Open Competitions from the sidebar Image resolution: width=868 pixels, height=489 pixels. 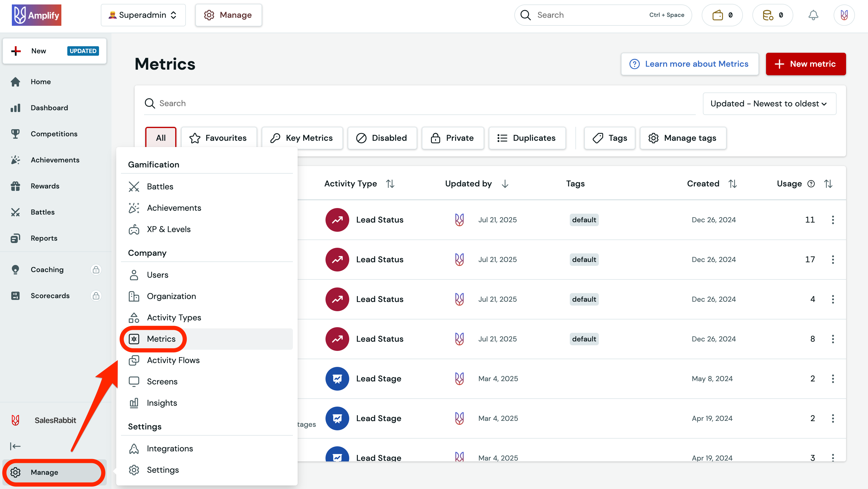point(54,134)
